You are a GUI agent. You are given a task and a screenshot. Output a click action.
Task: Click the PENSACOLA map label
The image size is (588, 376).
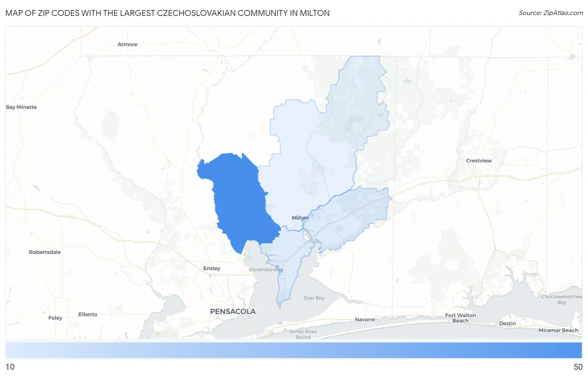coord(233,312)
